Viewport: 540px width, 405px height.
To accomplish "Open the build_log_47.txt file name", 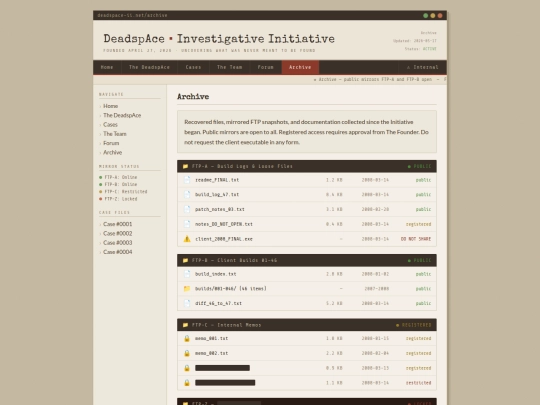I will click(x=217, y=195).
